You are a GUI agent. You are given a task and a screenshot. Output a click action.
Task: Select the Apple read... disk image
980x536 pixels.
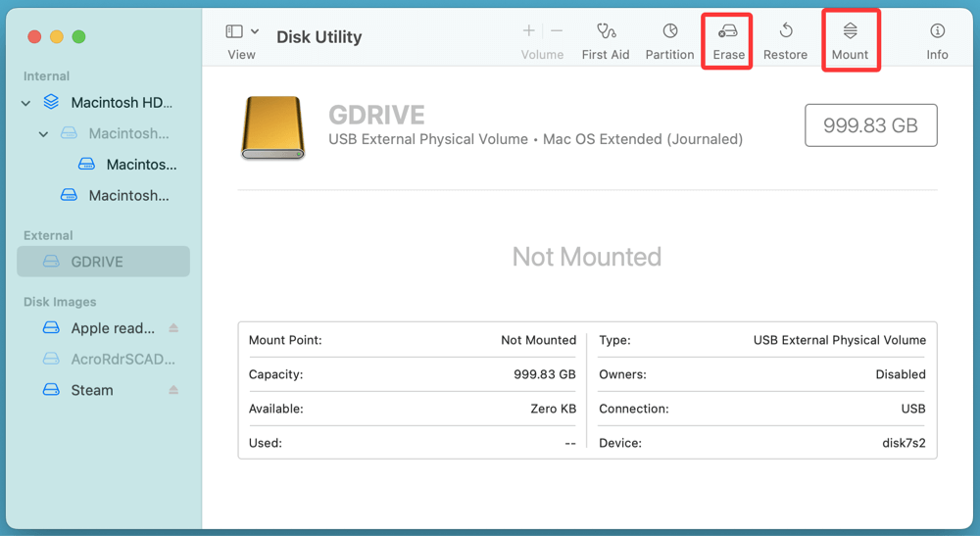(113, 328)
